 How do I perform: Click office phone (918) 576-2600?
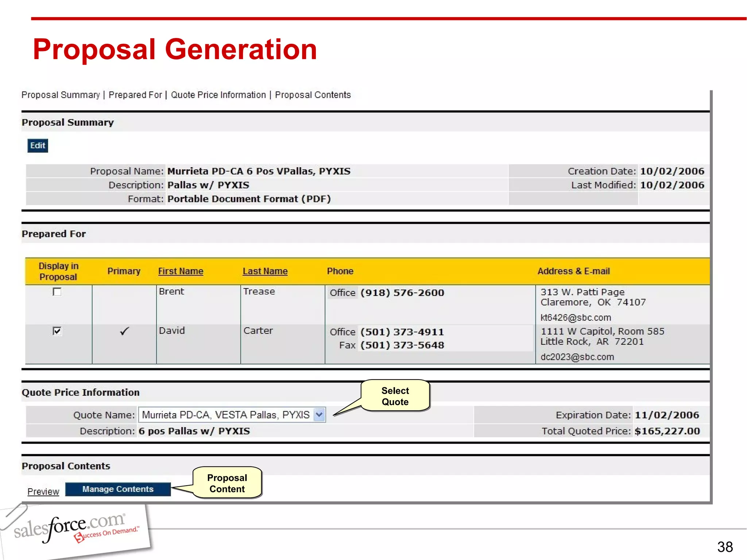pos(402,293)
